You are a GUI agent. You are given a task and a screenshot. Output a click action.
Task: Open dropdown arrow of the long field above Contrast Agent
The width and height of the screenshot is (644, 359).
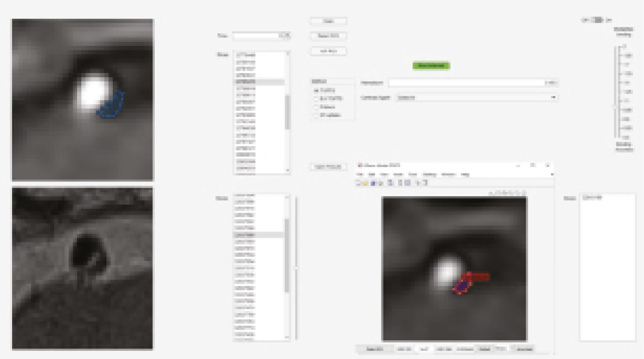553,83
